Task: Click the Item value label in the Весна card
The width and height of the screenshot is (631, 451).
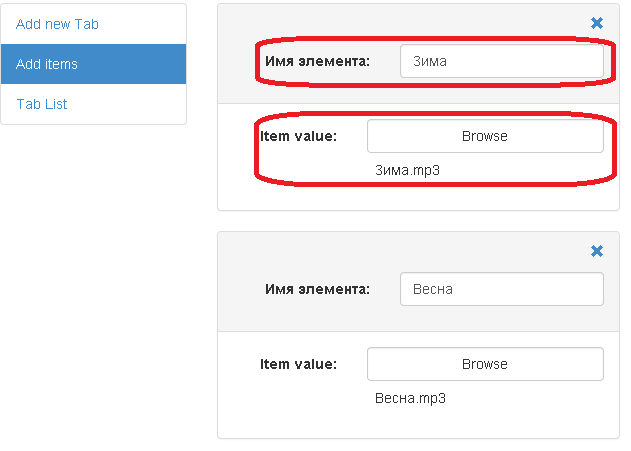Action: click(298, 364)
